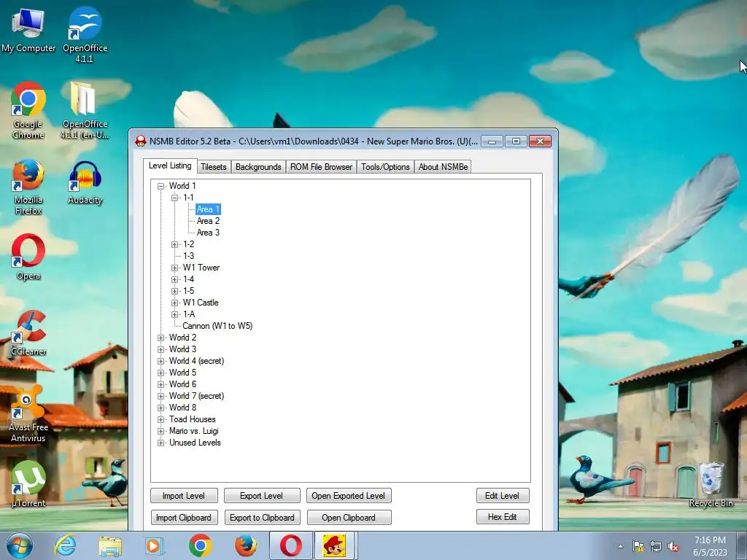Viewport: 747px width, 560px height.
Task: Click the Firefox icon in the taskbar
Action: [x=245, y=545]
